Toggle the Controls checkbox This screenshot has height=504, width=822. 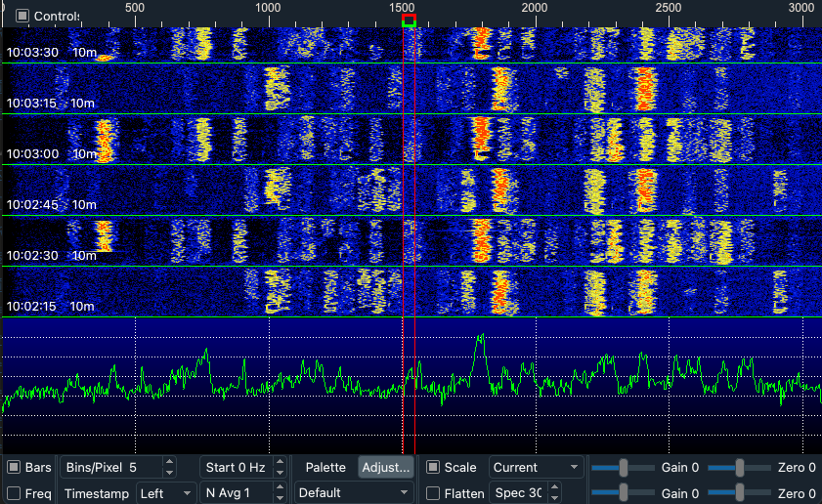coord(22,16)
